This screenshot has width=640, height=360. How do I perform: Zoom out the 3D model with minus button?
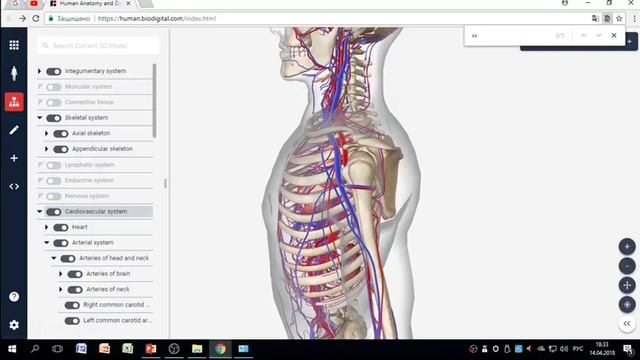[627, 266]
